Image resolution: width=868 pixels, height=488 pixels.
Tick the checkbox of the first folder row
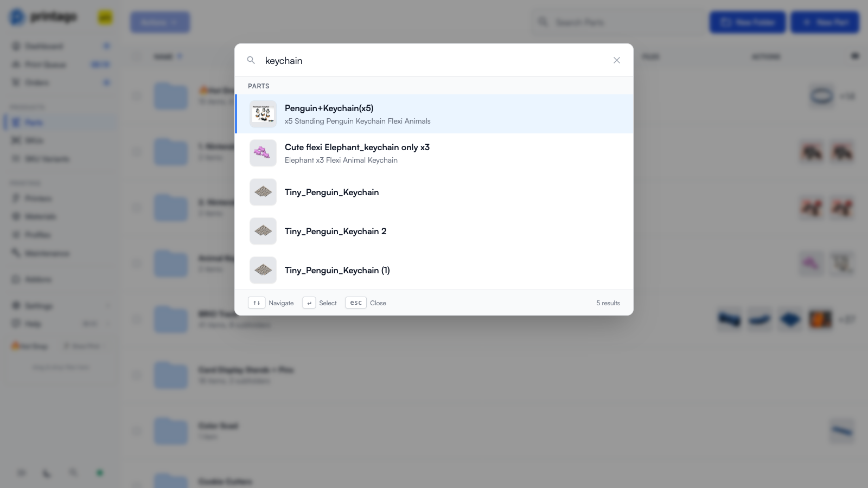(137, 96)
